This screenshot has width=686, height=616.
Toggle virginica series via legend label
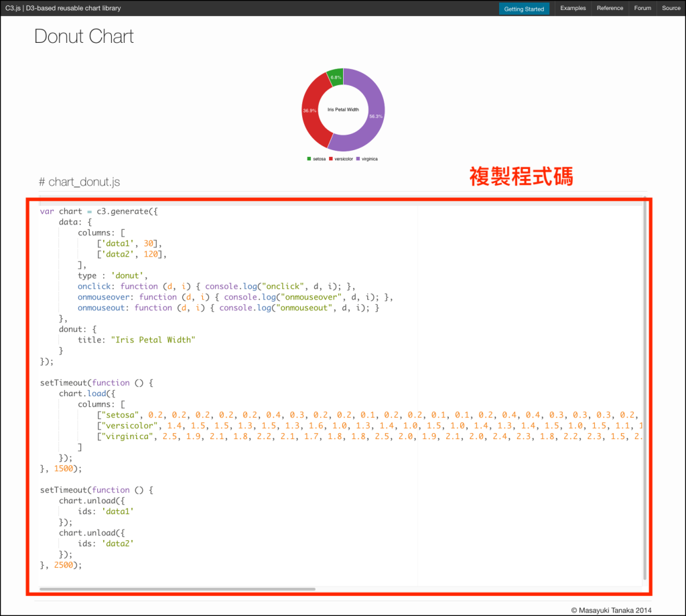click(x=370, y=159)
